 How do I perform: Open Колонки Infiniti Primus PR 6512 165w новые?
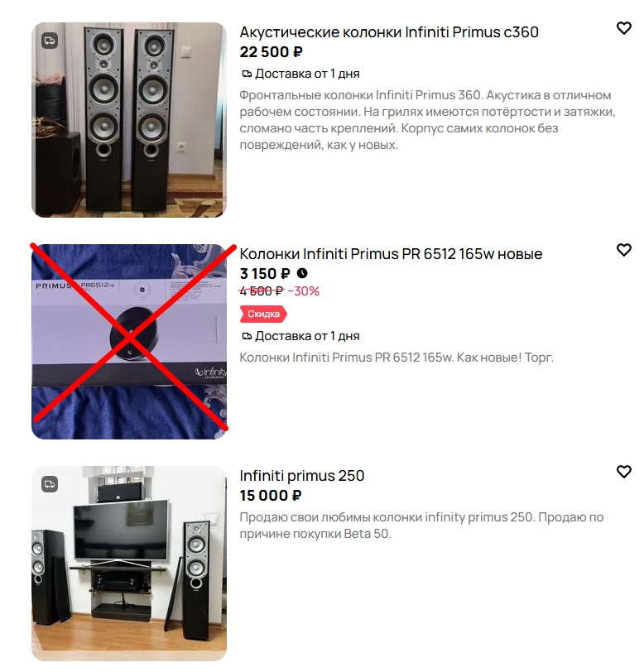[x=391, y=254]
